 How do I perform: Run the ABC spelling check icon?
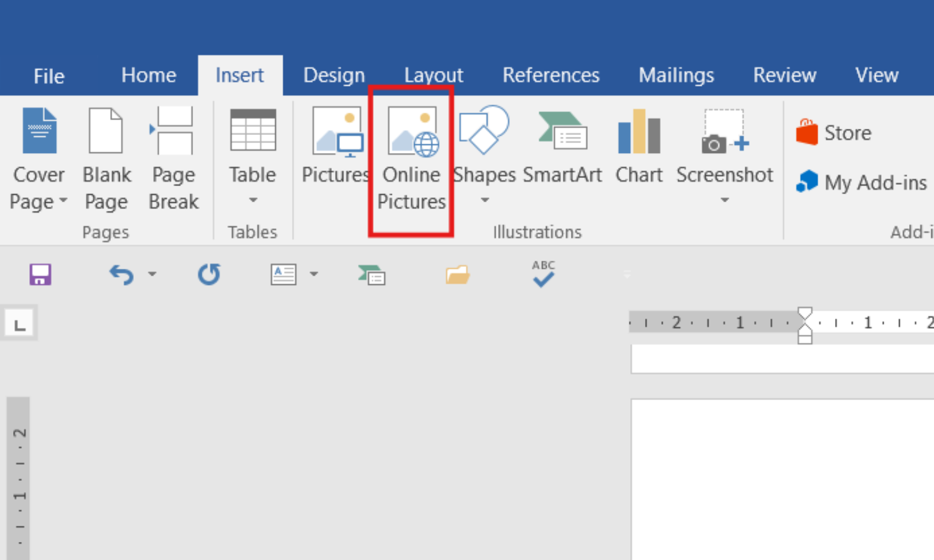pyautogui.click(x=543, y=274)
